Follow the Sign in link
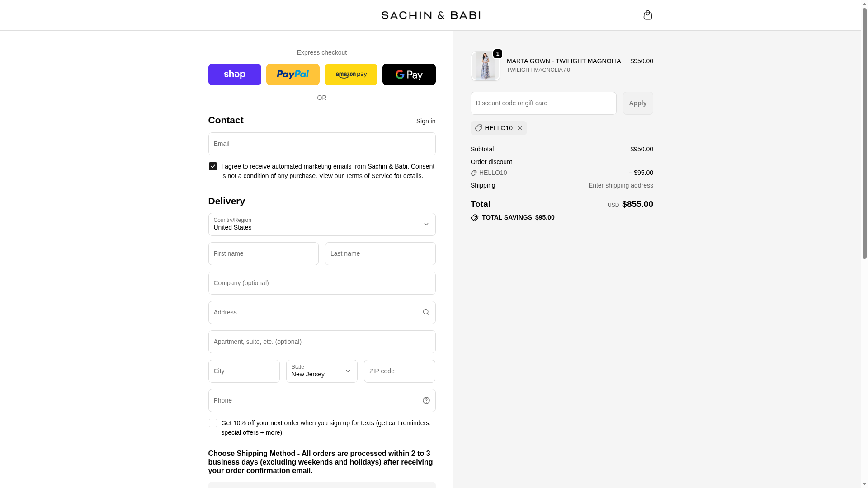Viewport: 868px width, 488px height. pos(425,121)
